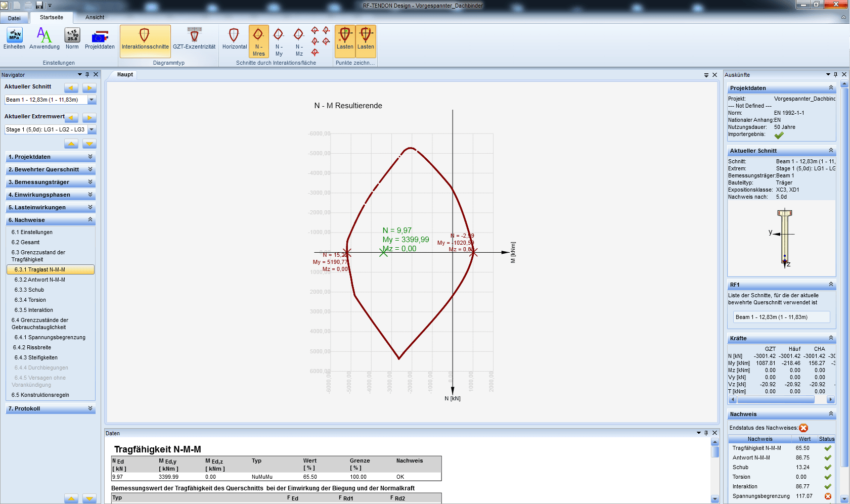Collapse the Kräfte section in Auskünfte
850x504 pixels.
pos(831,338)
